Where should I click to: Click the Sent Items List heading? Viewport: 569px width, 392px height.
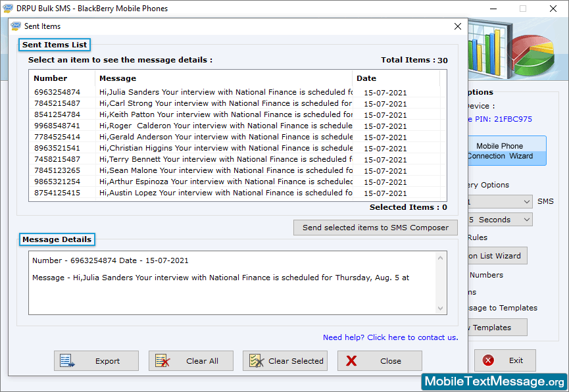click(x=55, y=45)
